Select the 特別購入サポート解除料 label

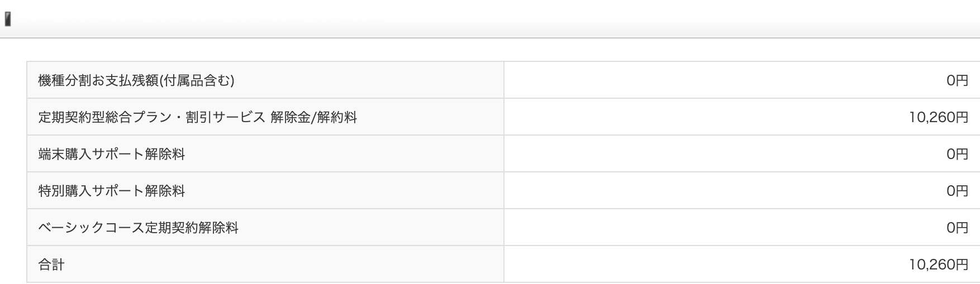tap(111, 191)
